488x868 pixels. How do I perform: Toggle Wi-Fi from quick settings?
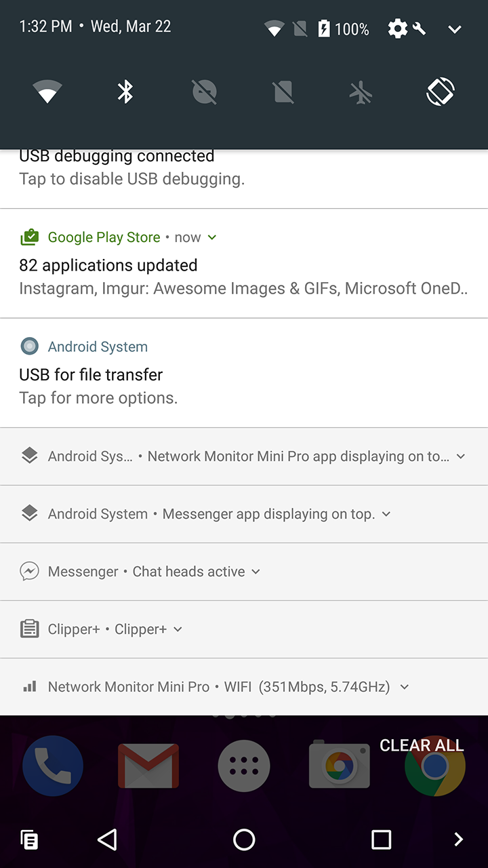[x=48, y=90]
